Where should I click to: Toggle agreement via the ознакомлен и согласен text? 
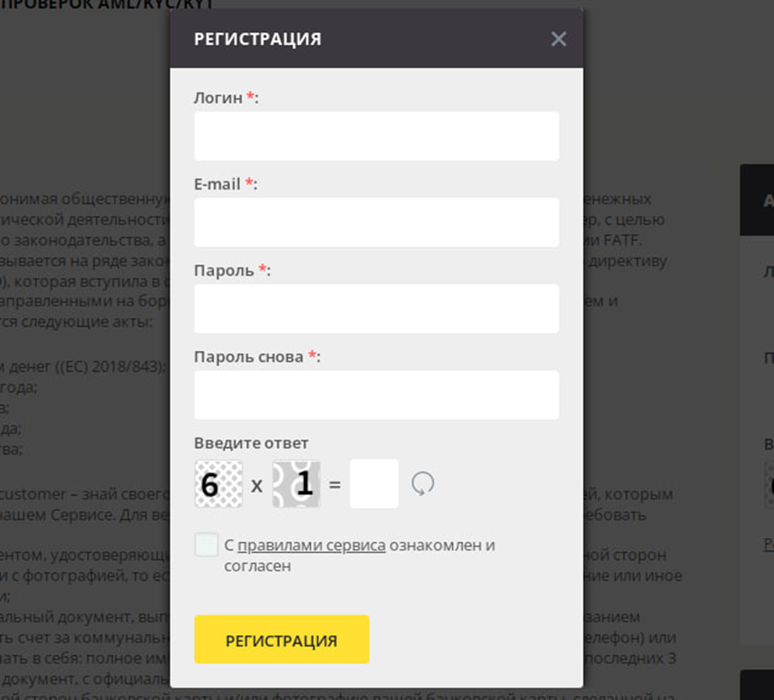click(359, 555)
